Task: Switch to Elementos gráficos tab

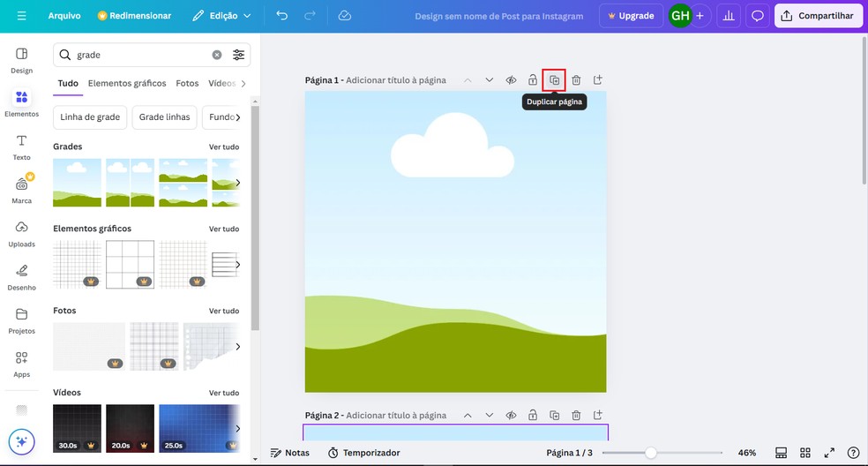Action: pos(127,83)
